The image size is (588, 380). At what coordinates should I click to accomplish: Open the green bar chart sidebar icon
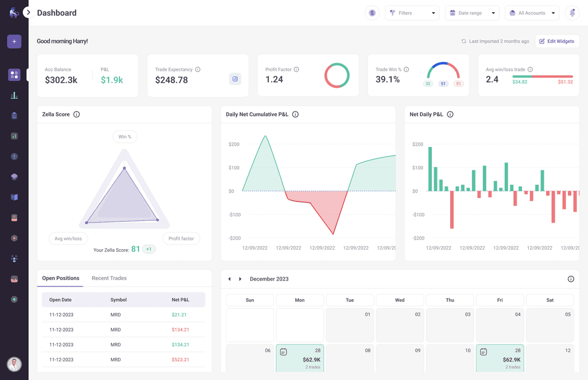(x=14, y=95)
